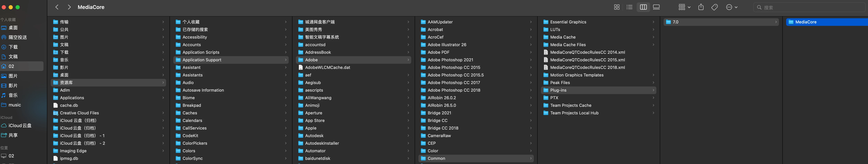Switch to icon grid view
The image size is (868, 164).
tap(617, 7)
